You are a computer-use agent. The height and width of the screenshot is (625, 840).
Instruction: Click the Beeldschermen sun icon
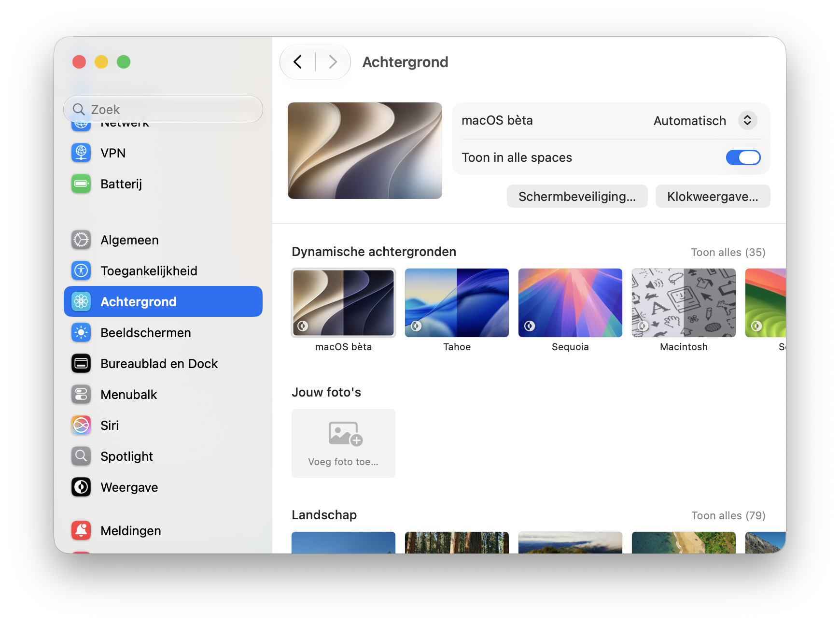coord(81,333)
